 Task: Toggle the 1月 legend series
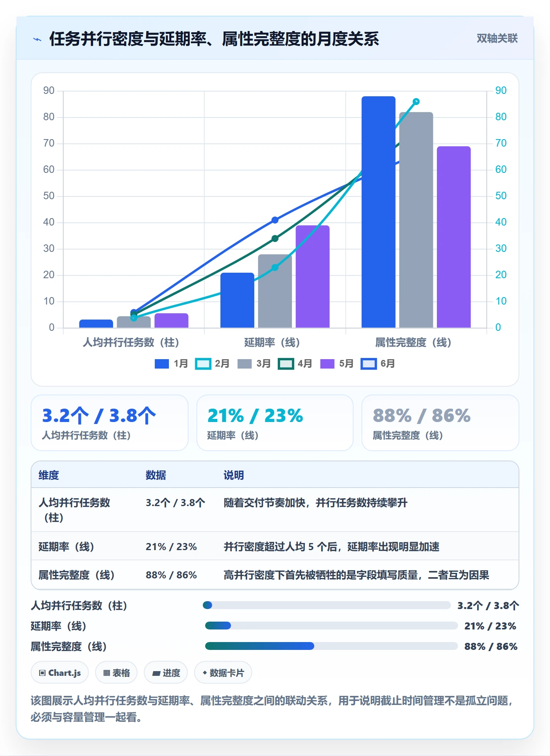[171, 363]
